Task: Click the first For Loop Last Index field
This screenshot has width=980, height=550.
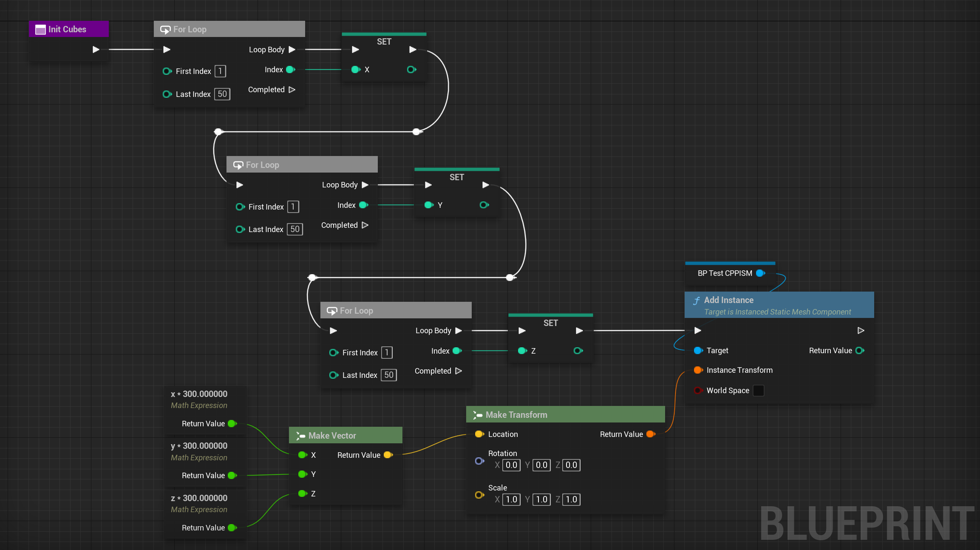Action: pos(222,94)
